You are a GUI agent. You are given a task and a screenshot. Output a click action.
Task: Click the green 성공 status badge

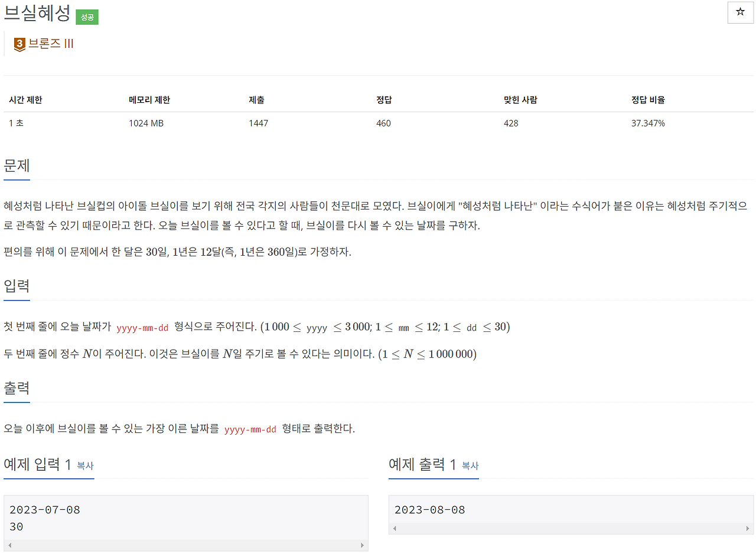(x=87, y=17)
